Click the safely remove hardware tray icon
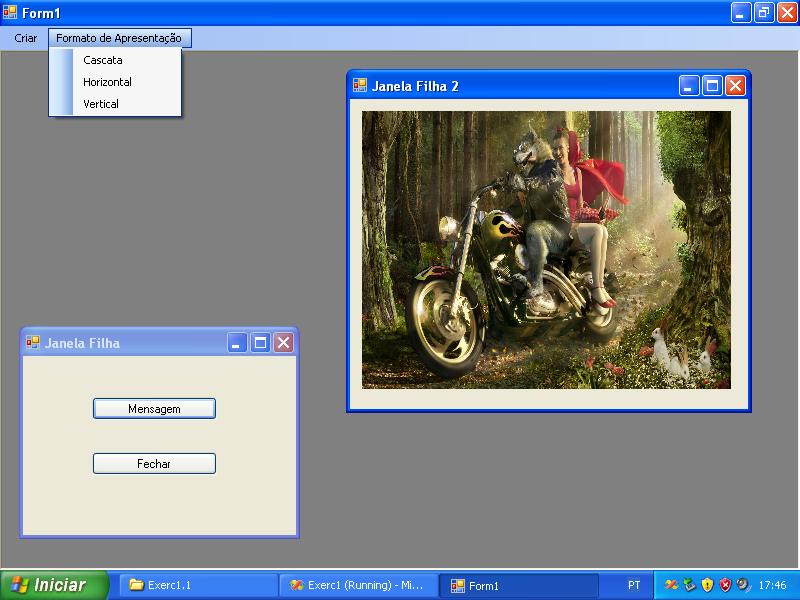This screenshot has height=600, width=800. 689,585
